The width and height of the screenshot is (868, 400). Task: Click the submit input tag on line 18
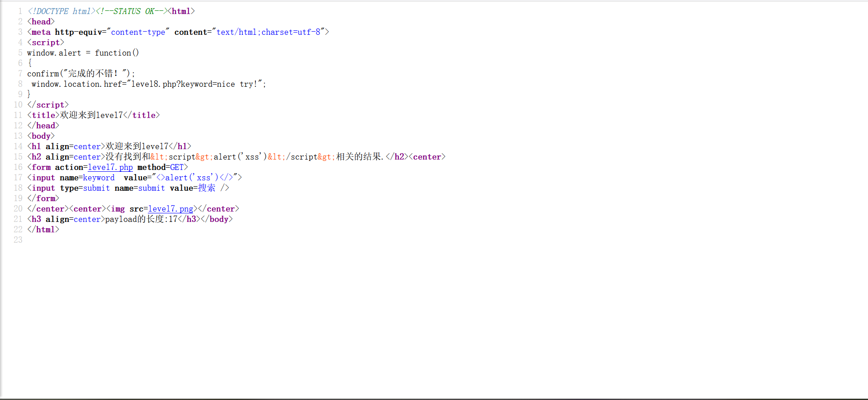point(128,188)
